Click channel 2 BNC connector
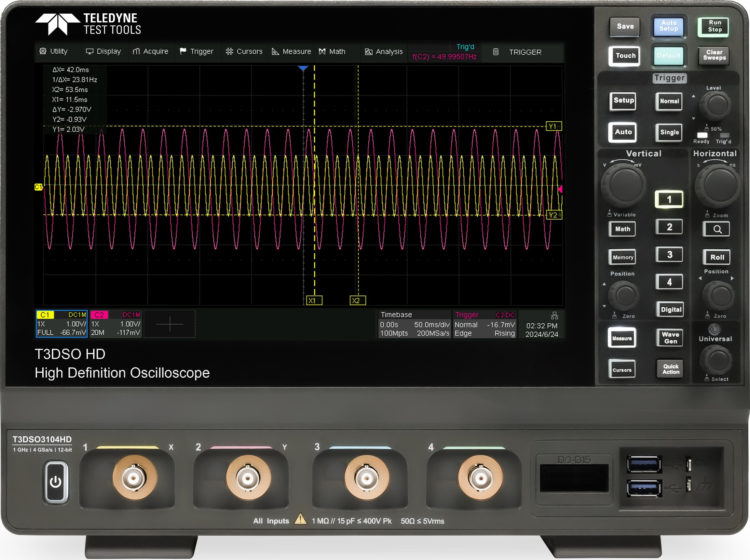 [249, 478]
